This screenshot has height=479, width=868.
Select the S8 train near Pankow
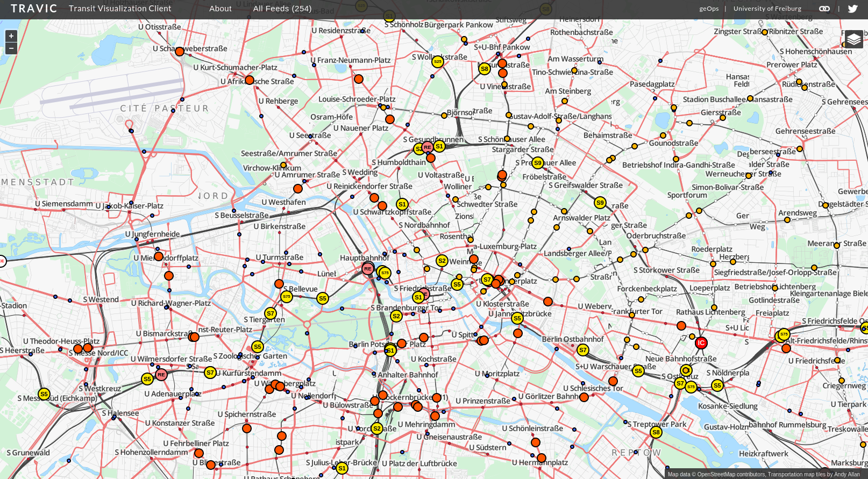[485, 68]
